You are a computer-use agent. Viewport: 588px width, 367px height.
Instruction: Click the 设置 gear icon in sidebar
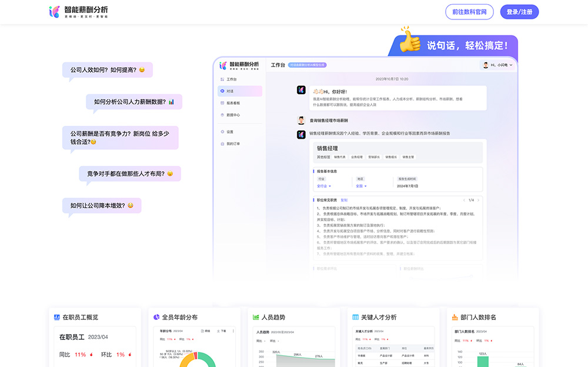pyautogui.click(x=222, y=132)
